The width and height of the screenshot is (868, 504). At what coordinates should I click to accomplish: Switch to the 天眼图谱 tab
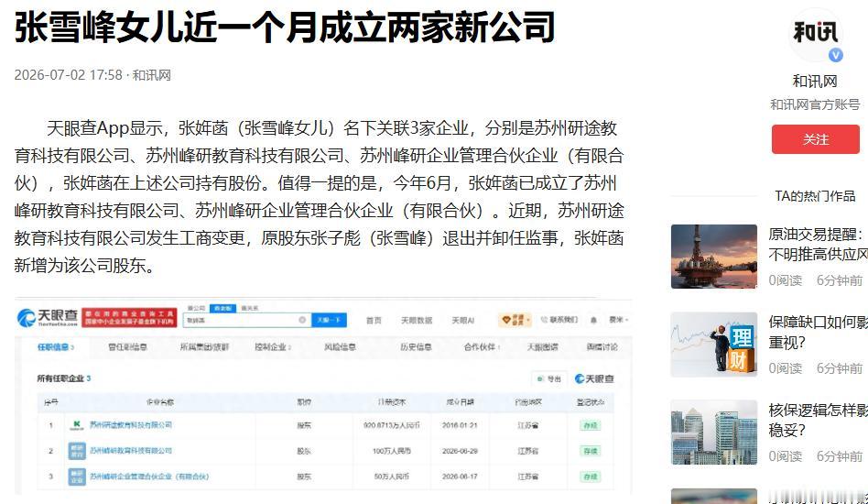pos(542,346)
